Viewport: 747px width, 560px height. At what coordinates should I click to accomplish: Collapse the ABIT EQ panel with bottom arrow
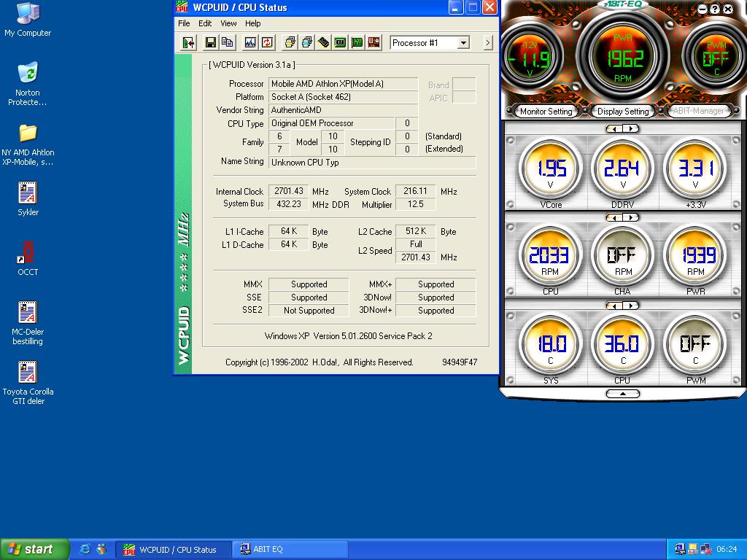click(x=623, y=394)
